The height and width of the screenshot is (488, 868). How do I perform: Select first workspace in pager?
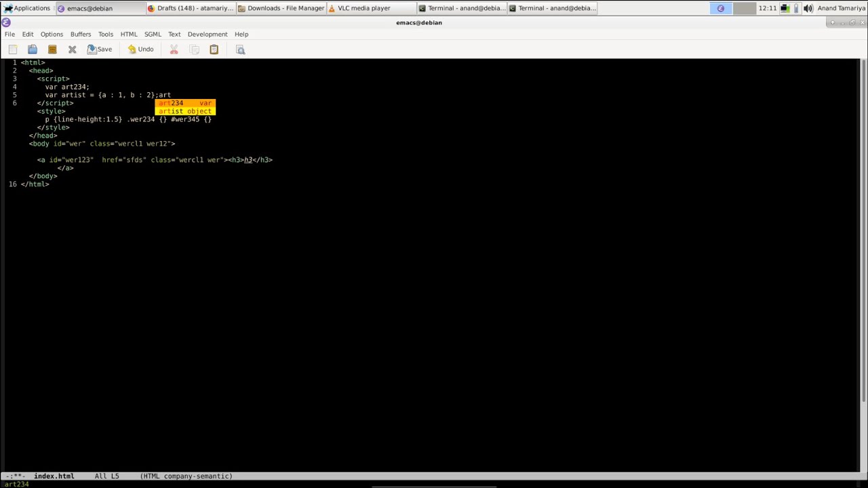click(721, 8)
